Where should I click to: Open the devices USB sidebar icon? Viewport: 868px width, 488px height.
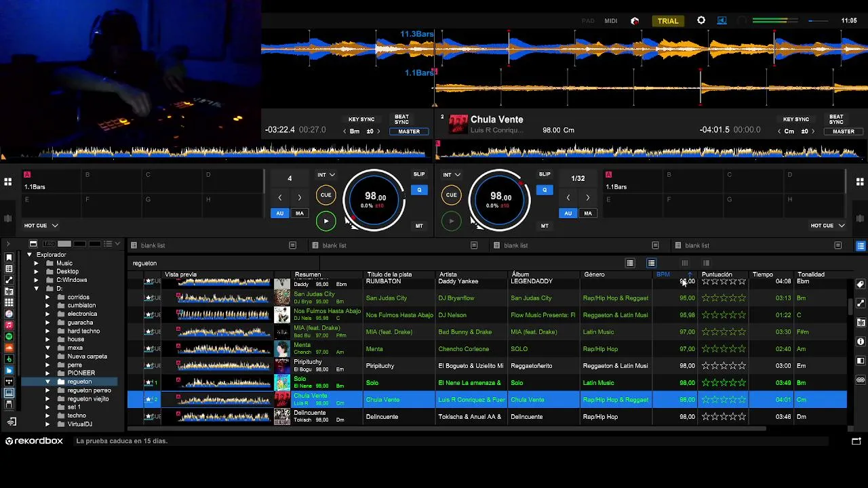[x=9, y=405]
